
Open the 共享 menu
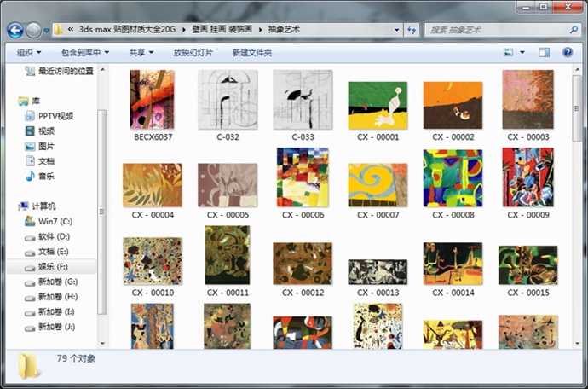pyautogui.click(x=141, y=53)
